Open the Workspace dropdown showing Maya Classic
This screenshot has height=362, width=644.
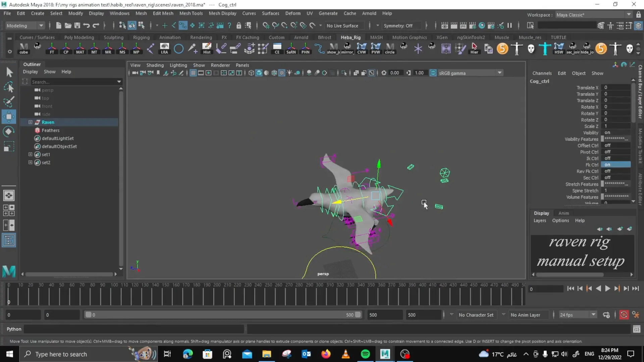click(629, 14)
